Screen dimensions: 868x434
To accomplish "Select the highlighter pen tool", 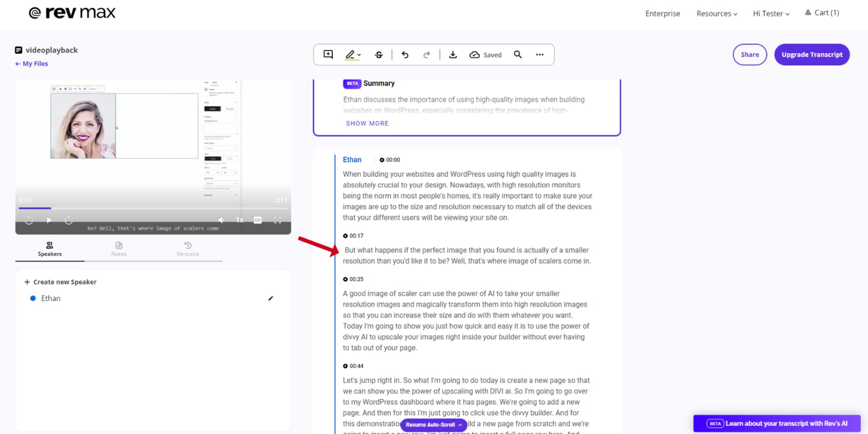I will [x=350, y=54].
